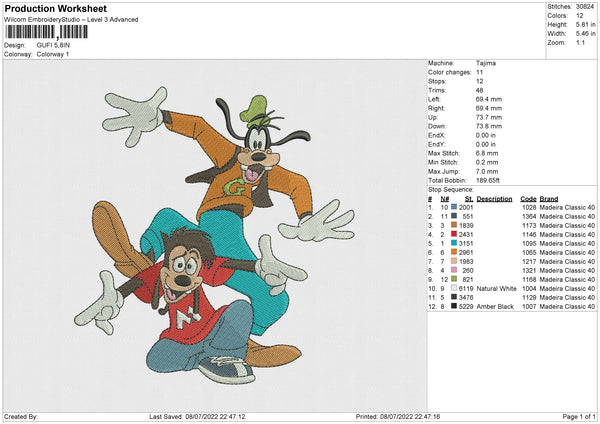Select the red swatch next to 2431
The height and width of the screenshot is (424, 600).
[x=454, y=234]
